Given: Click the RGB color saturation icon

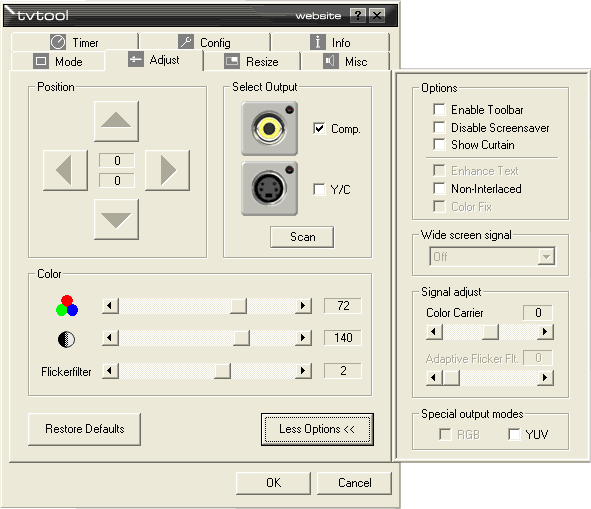Looking at the screenshot, I should [67, 306].
